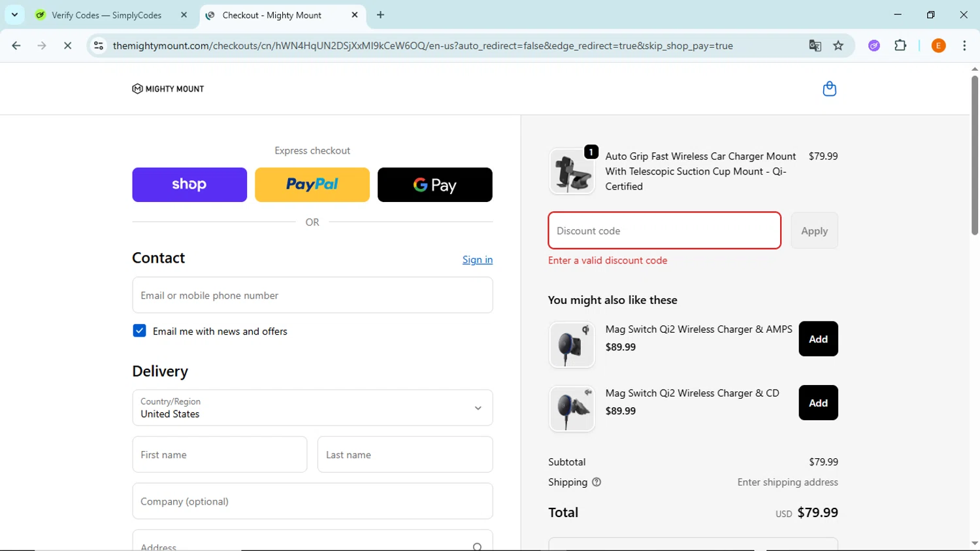Select the Checkout - Mighty Mount tab
This screenshot has height=551, width=980.
pos(272,15)
